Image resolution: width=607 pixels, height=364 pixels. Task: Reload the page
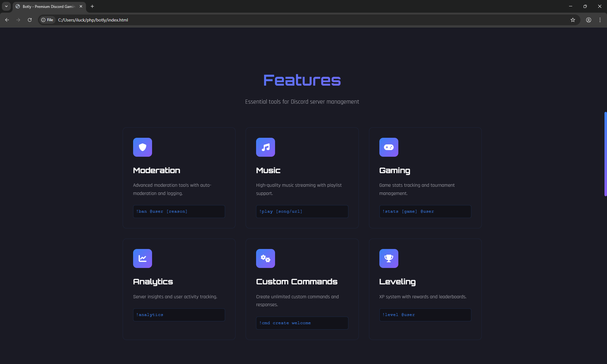(x=30, y=20)
